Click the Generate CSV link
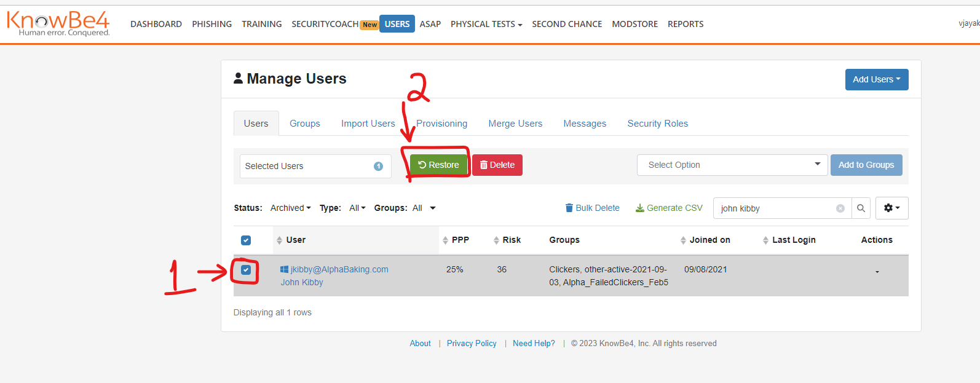The height and width of the screenshot is (383, 980). [x=669, y=208]
